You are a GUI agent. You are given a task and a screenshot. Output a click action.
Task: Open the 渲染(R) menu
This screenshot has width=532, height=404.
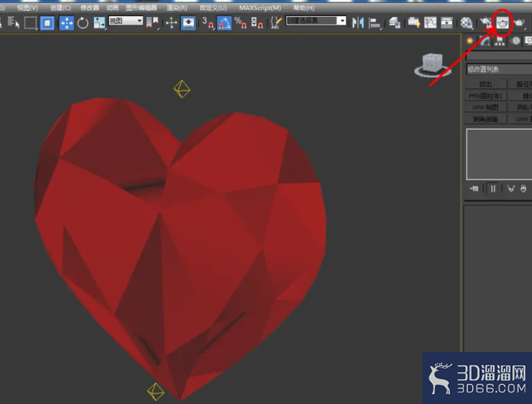point(177,7)
